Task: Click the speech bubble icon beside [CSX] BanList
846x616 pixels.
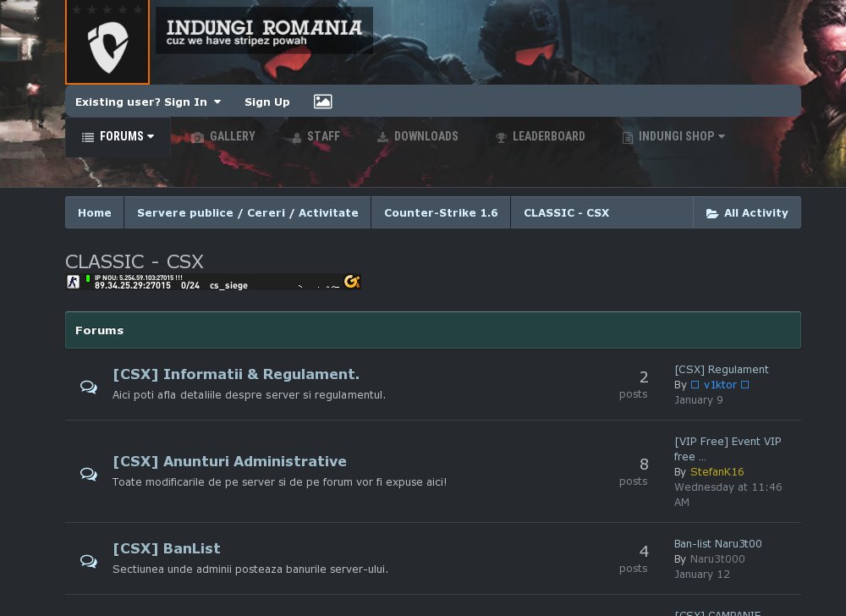Action: (x=89, y=560)
